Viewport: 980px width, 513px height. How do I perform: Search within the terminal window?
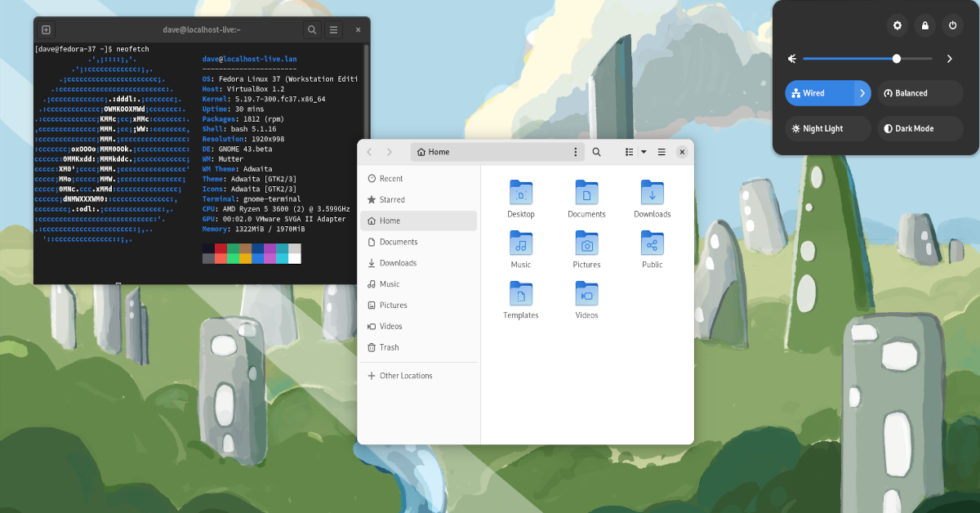(312, 30)
